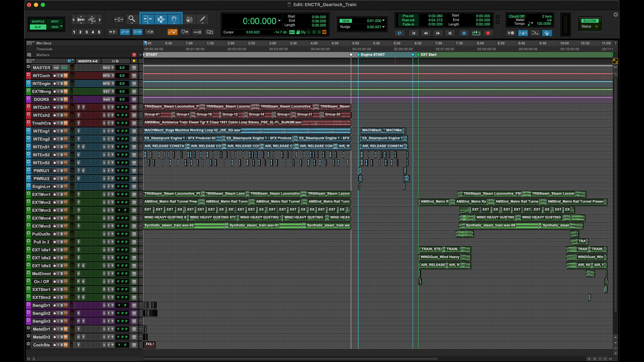644x362 pixels.
Task: Open main counter format dropdown arrow
Action: point(279,21)
